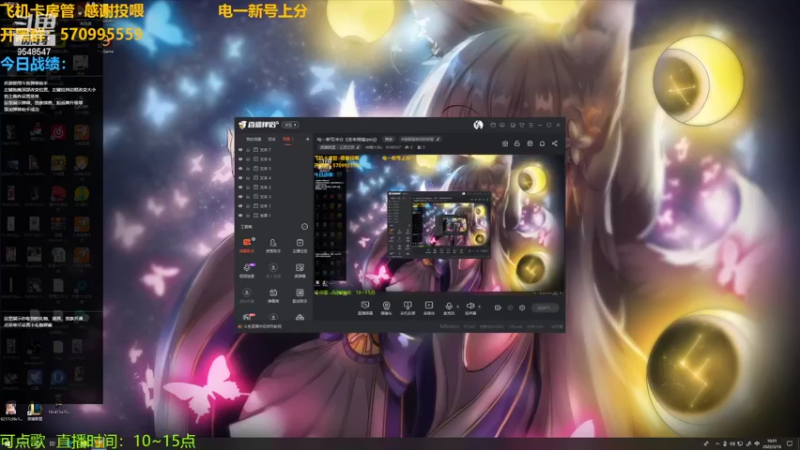Click the small button after the stream title
The image size is (800, 450).
[x=389, y=139]
